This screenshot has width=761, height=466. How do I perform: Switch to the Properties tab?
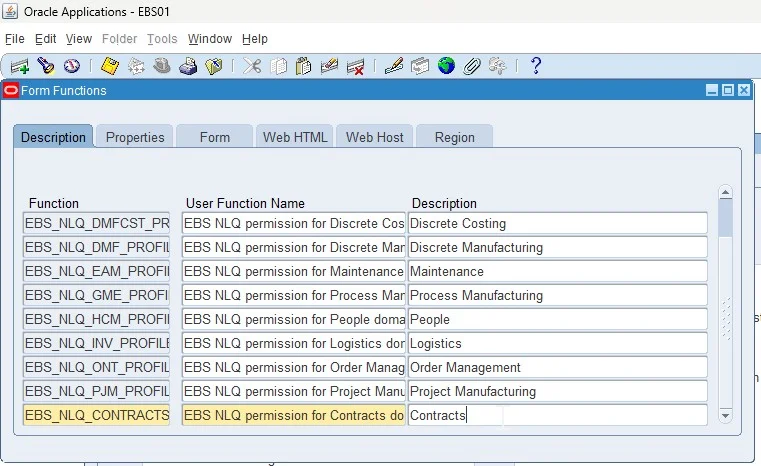pos(135,137)
